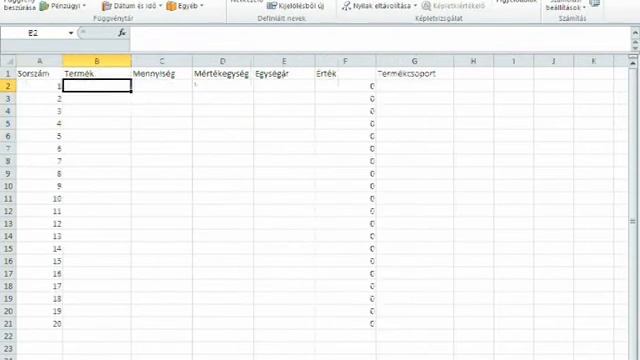The image size is (640, 360).
Task: Open the Pénzügyi functions dropdown
Action: click(x=63, y=6)
